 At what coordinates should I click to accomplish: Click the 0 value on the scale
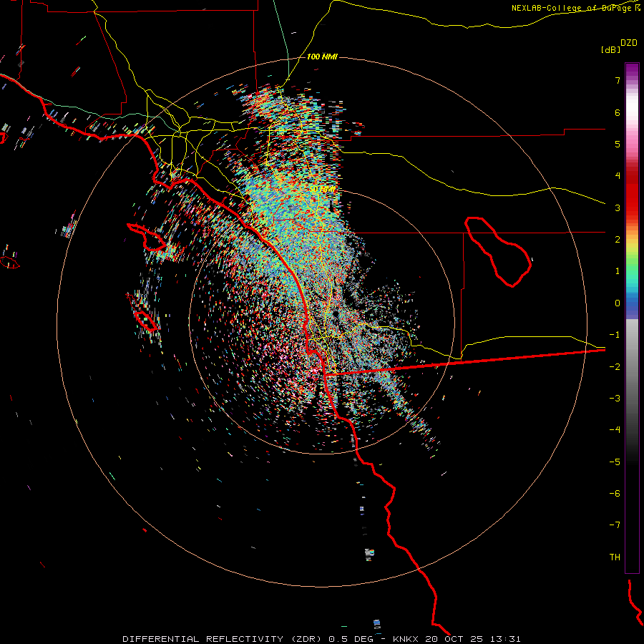coord(618,303)
